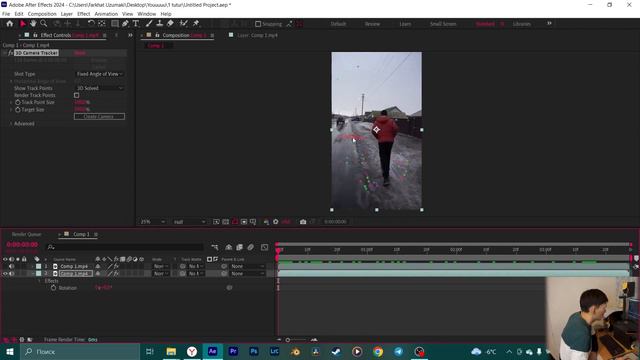Switch to the Small Screen workspace
The width and height of the screenshot is (640, 360).
[x=443, y=24]
